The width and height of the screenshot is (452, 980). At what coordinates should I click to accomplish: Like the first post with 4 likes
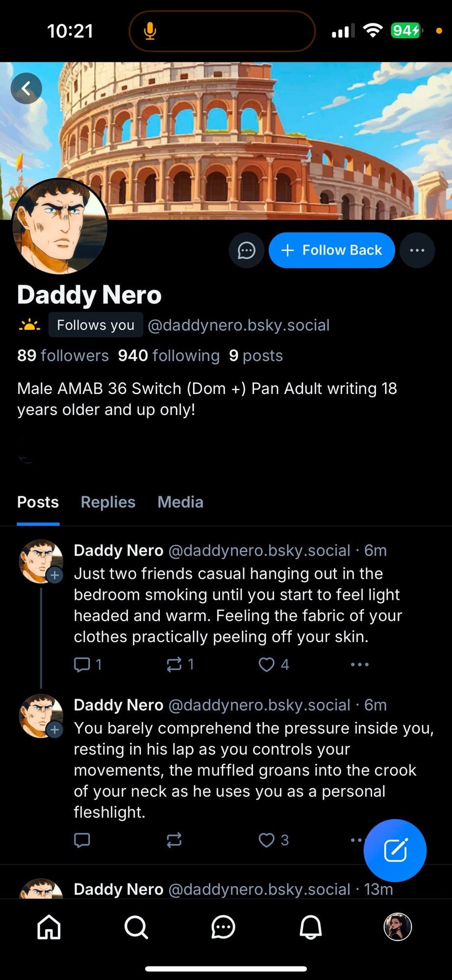pyautogui.click(x=267, y=664)
